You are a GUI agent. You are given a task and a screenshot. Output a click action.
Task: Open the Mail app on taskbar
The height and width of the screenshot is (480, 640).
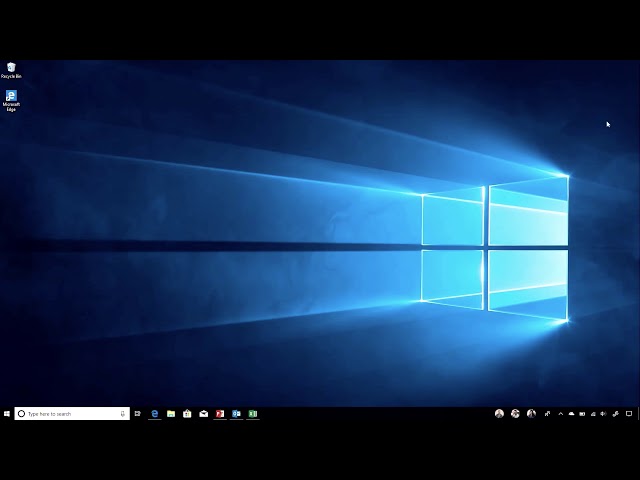203,413
